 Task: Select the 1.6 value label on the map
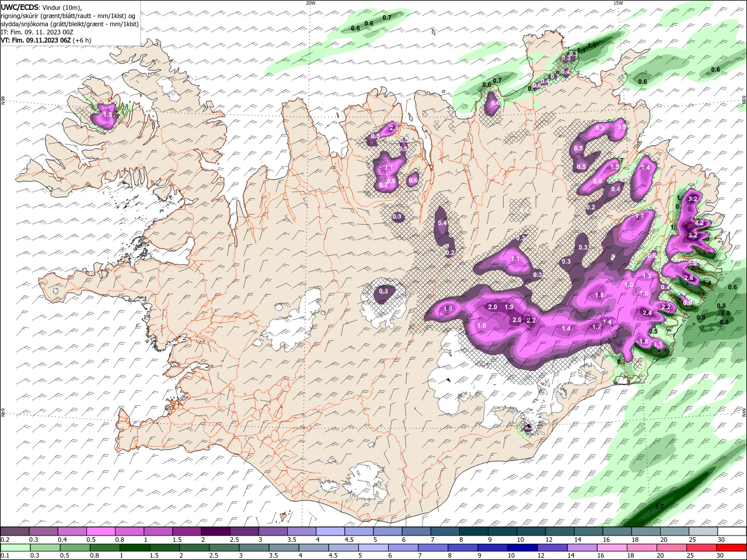point(640,216)
